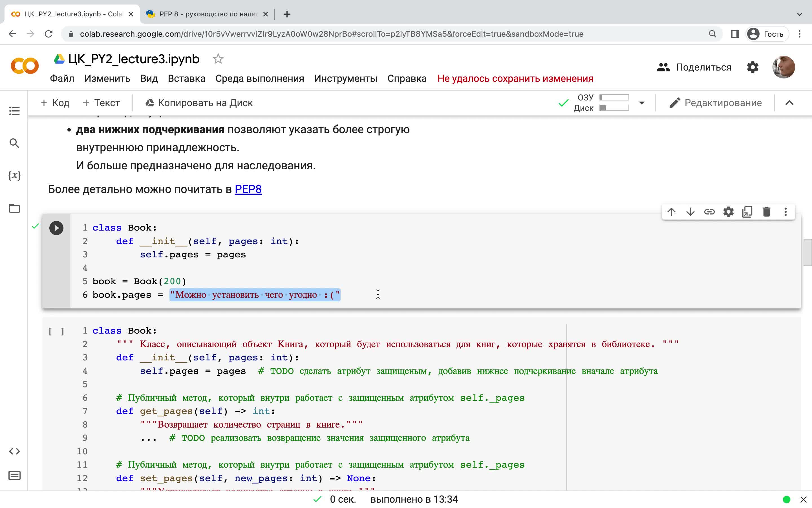812x508 pixels.
Task: Open the Инструменты menu
Action: coord(346,79)
